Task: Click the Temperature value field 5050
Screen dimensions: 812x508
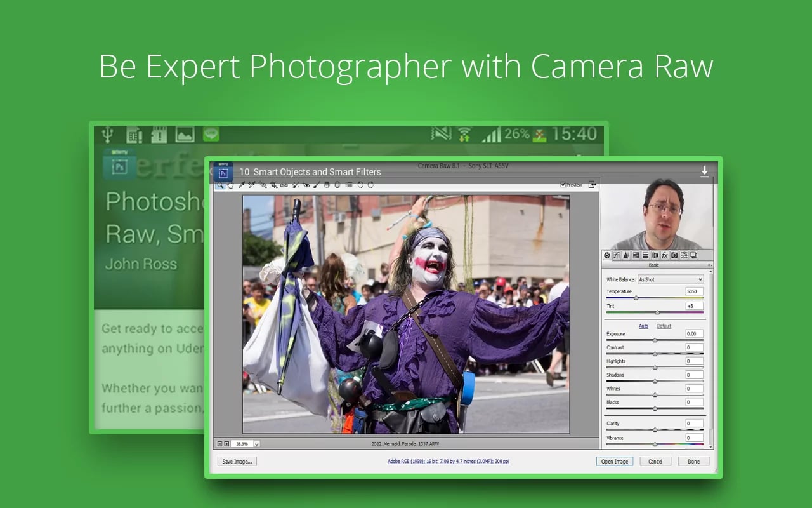Action: tap(694, 291)
